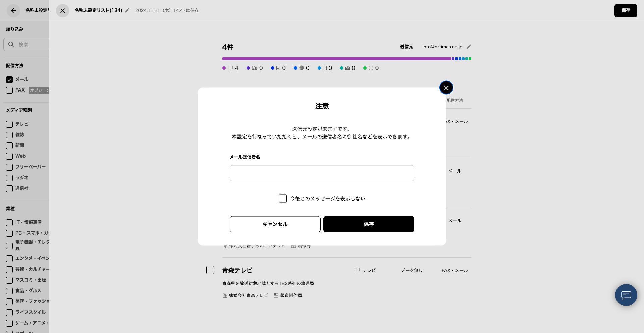Select newspaper count icon in legend
This screenshot has height=333, width=644.
pyautogui.click(x=278, y=68)
